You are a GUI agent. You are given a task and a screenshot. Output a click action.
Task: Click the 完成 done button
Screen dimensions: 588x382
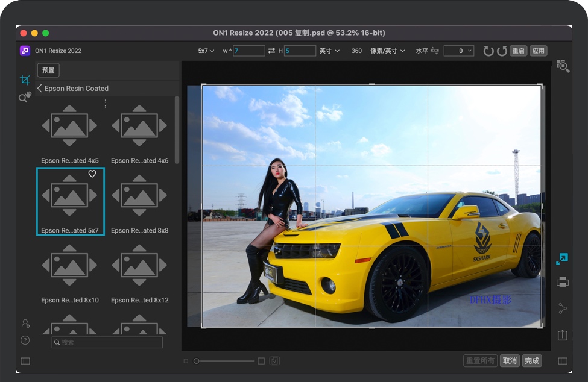click(532, 361)
